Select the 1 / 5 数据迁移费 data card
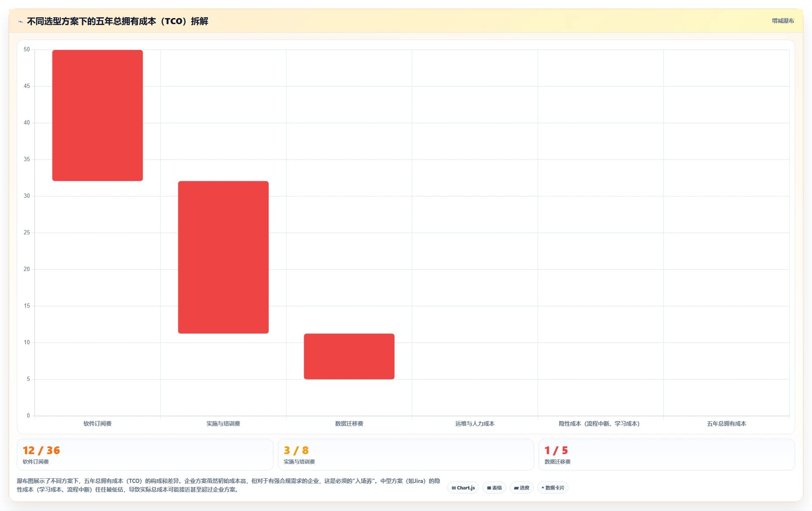This screenshot has width=812, height=511. [666, 455]
